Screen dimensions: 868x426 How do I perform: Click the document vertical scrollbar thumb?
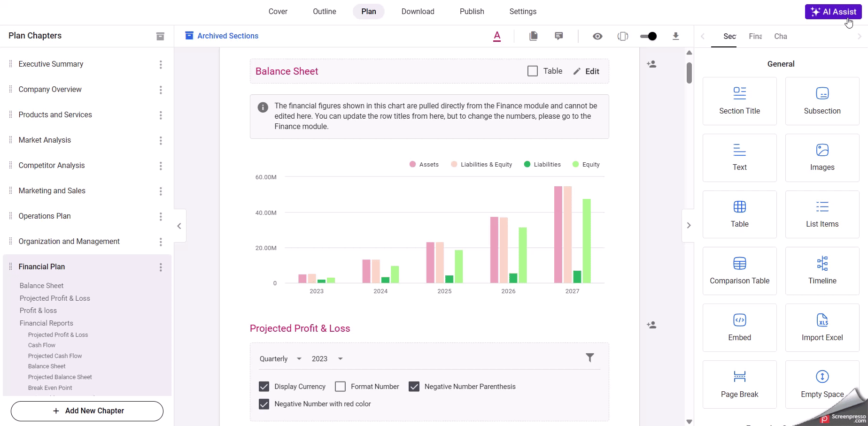point(689,73)
